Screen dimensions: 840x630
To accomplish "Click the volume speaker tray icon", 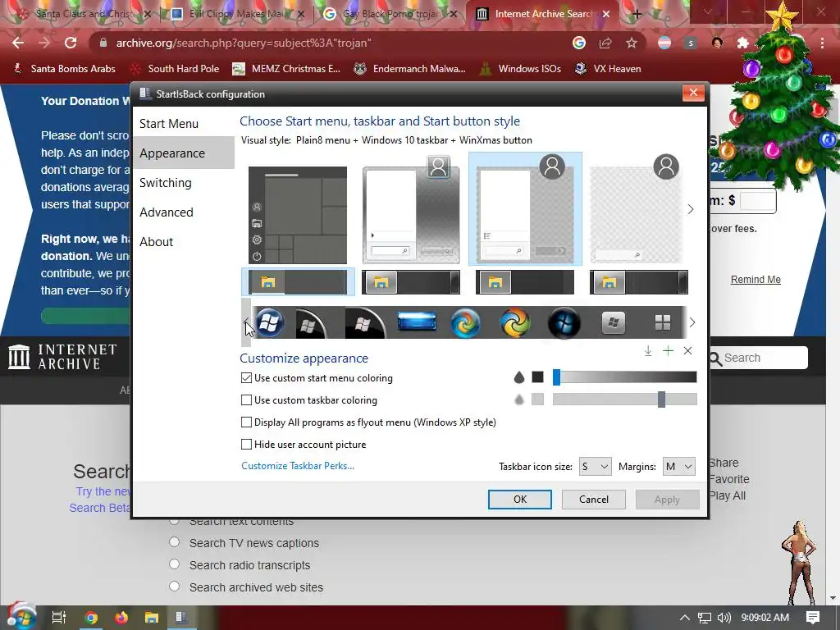I will pos(724,618).
